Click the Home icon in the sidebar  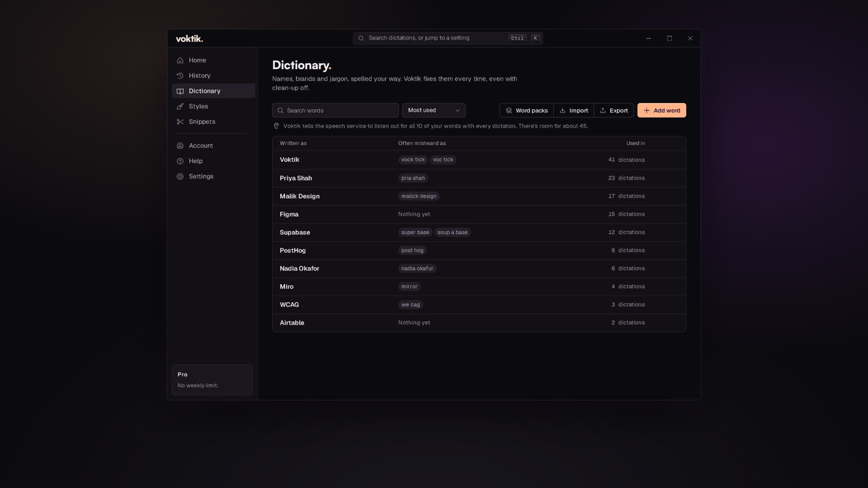180,60
